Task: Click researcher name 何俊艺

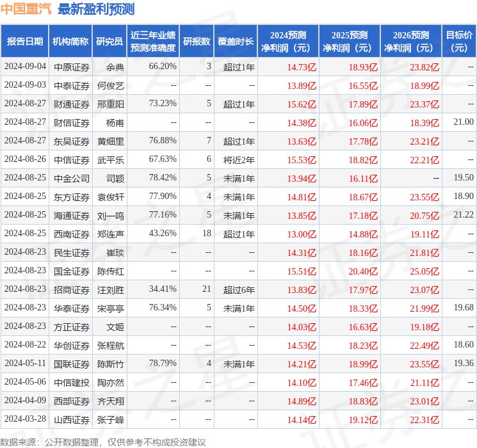Action: tap(110, 86)
